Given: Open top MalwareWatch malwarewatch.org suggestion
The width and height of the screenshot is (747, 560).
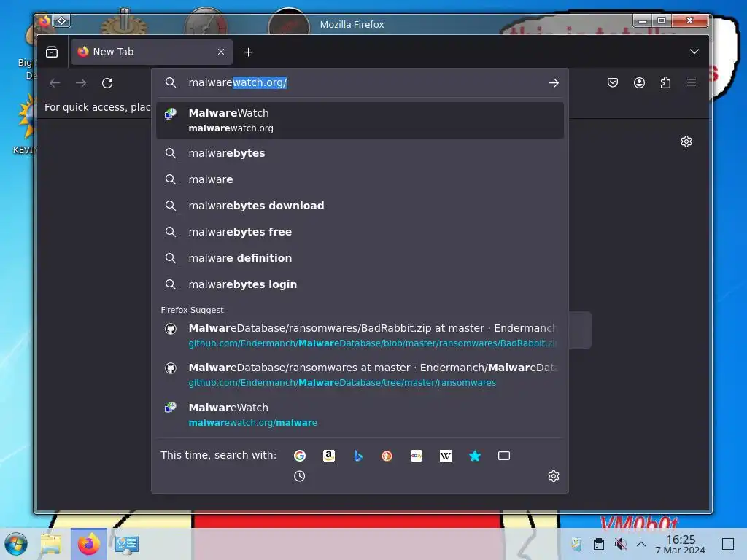Looking at the screenshot, I should (x=360, y=120).
